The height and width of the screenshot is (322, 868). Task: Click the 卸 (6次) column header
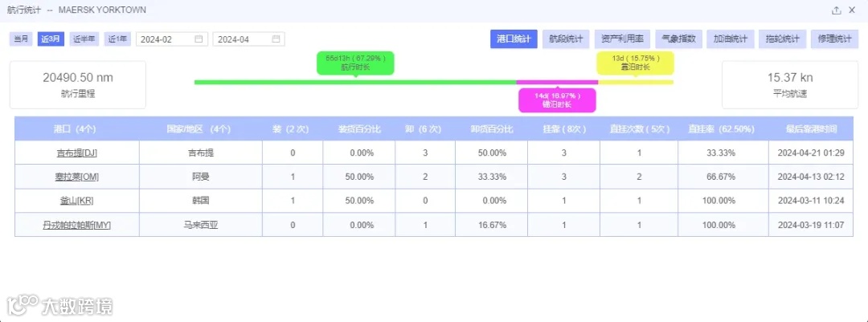425,128
